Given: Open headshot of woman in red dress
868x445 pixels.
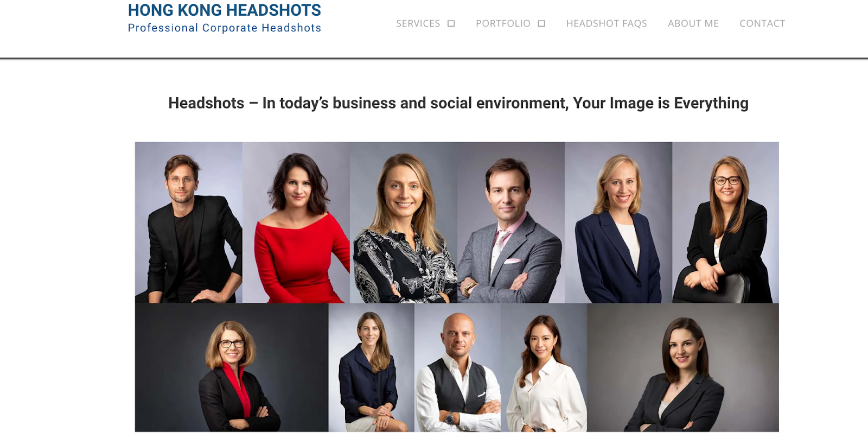Looking at the screenshot, I should click(x=296, y=223).
